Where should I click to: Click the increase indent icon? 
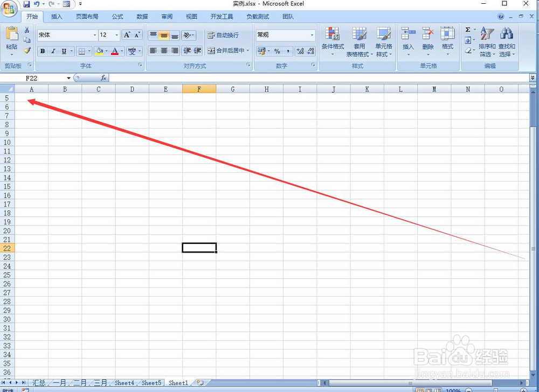click(x=197, y=51)
